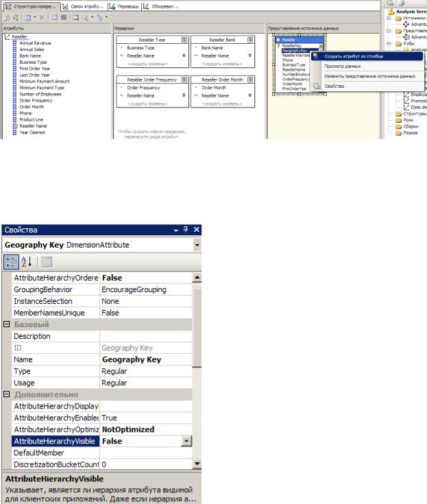The width and height of the screenshot is (427, 504).
Task: Switch to Переводы tab
Action: coord(124,6)
